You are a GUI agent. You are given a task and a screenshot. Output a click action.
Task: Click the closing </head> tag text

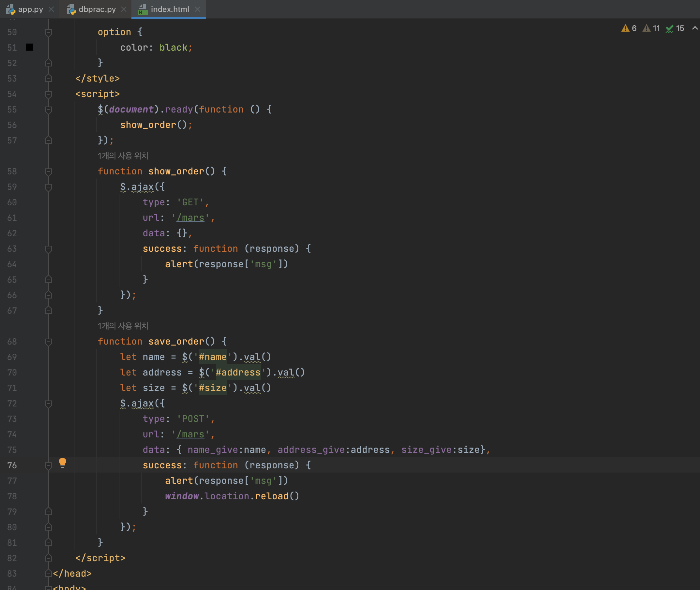click(x=72, y=573)
